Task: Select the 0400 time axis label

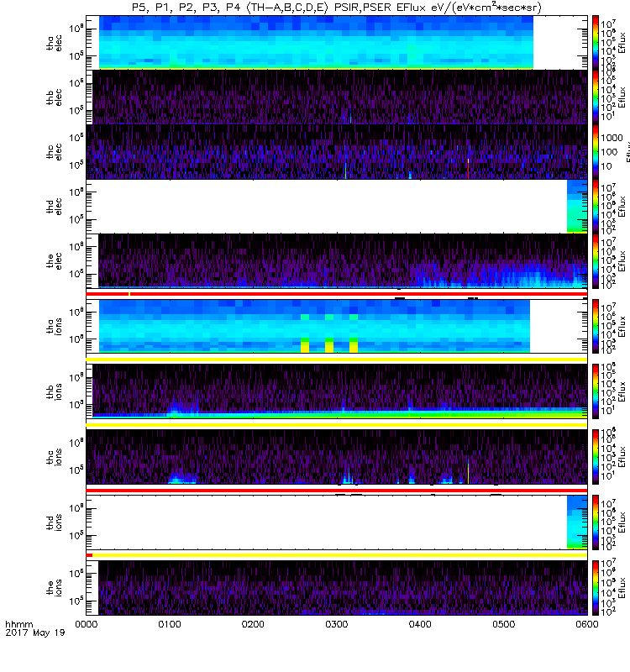Action: point(420,624)
